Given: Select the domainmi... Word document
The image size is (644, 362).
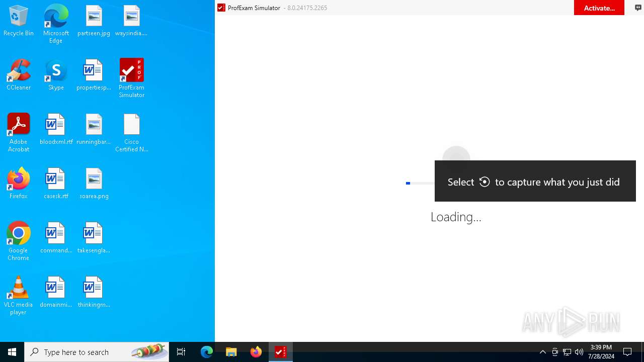Looking at the screenshot, I should pyautogui.click(x=56, y=293).
